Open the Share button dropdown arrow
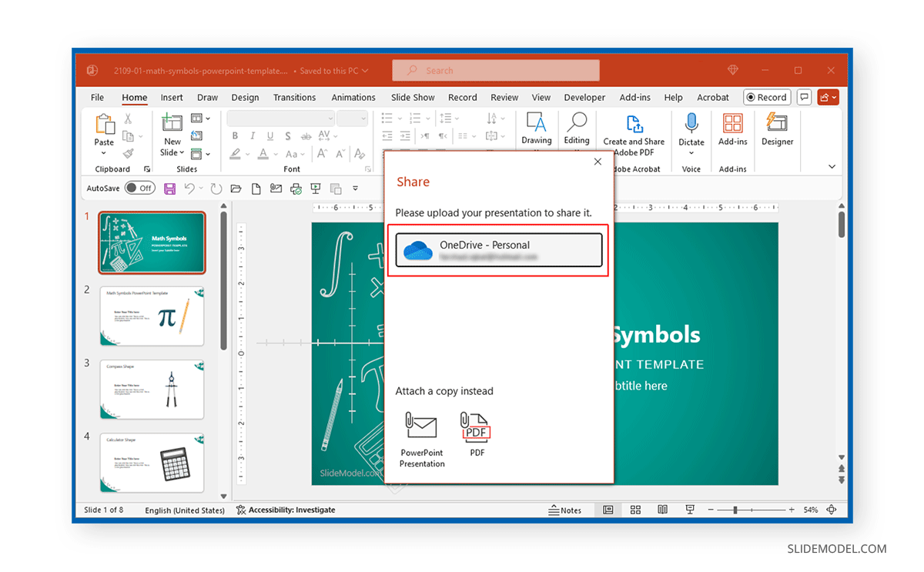The height and width of the screenshot is (572, 924). [835, 97]
